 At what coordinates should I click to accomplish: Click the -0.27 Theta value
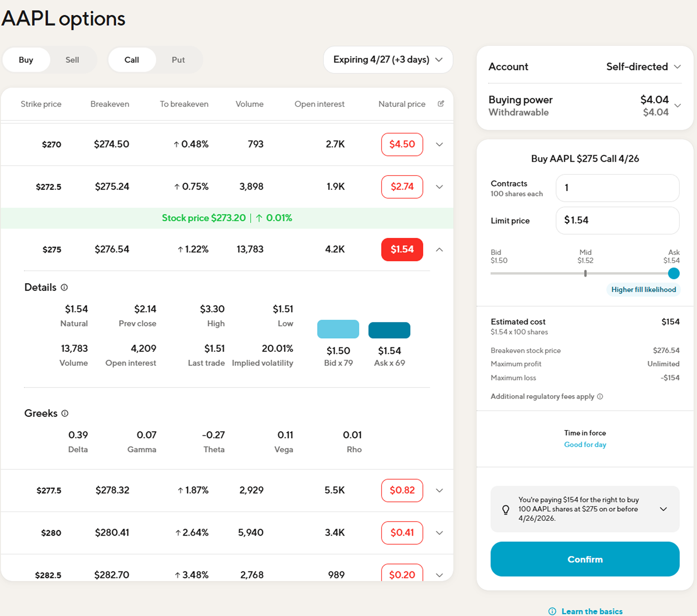point(214,435)
